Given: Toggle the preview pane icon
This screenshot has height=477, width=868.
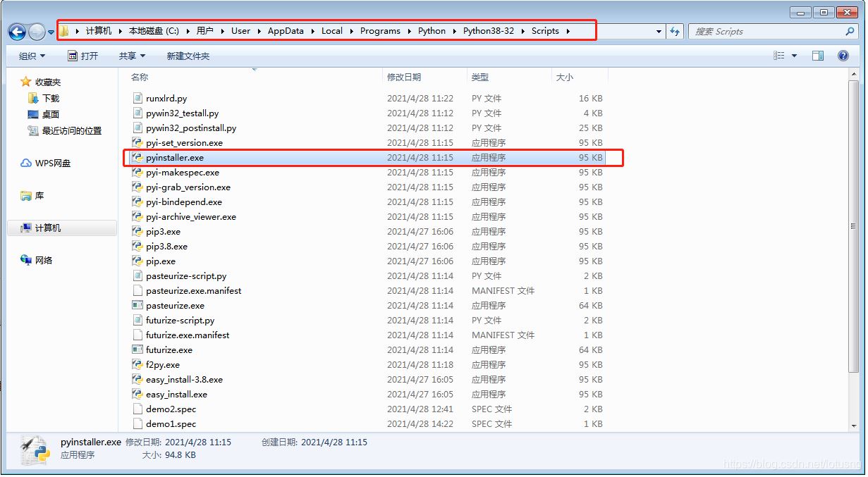Looking at the screenshot, I should pos(818,56).
